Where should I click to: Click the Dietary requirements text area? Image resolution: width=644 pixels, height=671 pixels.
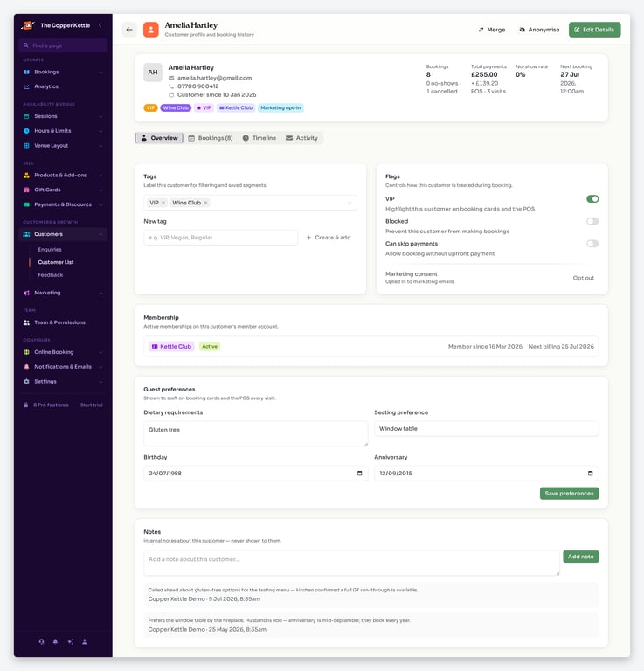click(256, 433)
